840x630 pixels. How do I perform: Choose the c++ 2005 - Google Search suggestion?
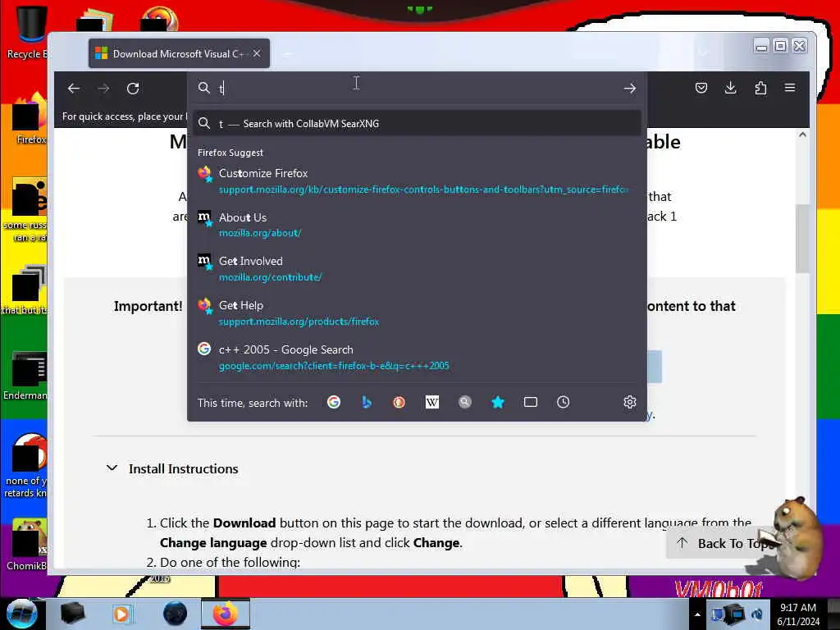[417, 358]
